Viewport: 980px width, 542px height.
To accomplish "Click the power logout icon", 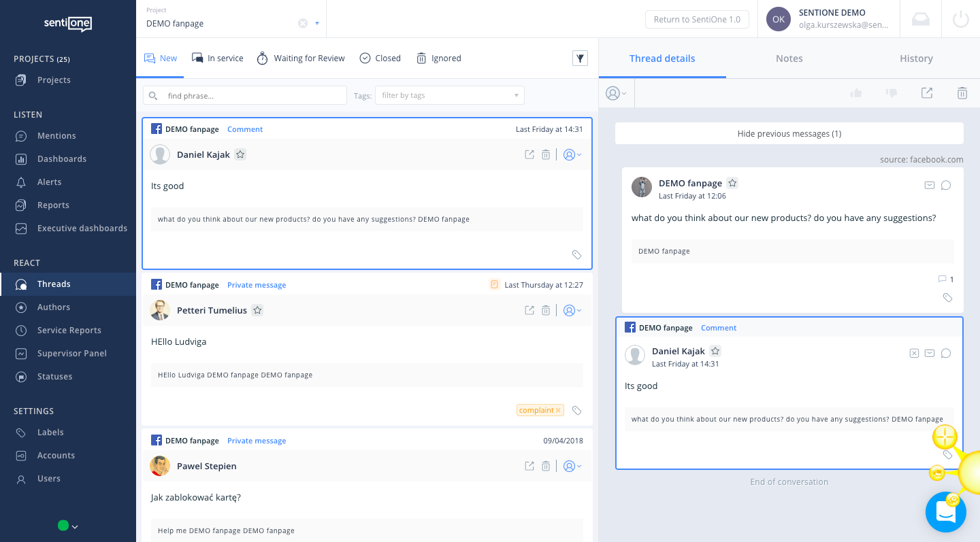I will click(961, 20).
